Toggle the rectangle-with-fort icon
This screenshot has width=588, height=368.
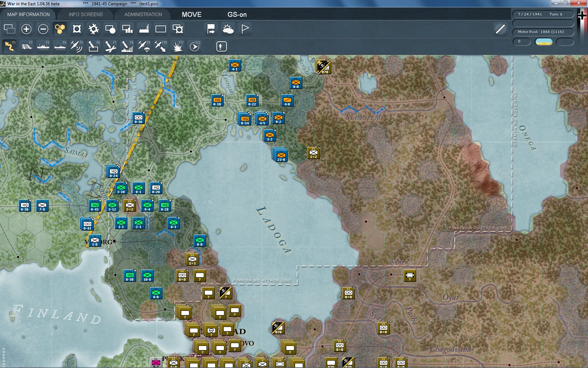(178, 29)
